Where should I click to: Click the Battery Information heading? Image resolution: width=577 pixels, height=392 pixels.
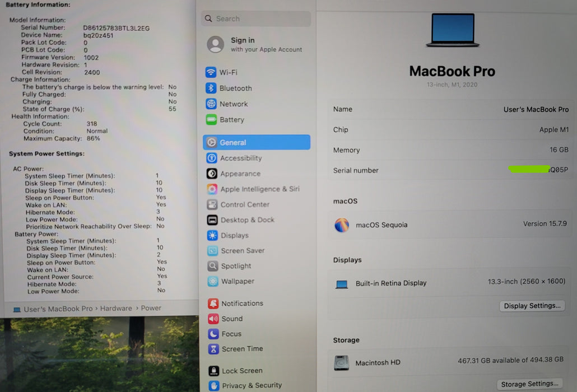point(38,5)
